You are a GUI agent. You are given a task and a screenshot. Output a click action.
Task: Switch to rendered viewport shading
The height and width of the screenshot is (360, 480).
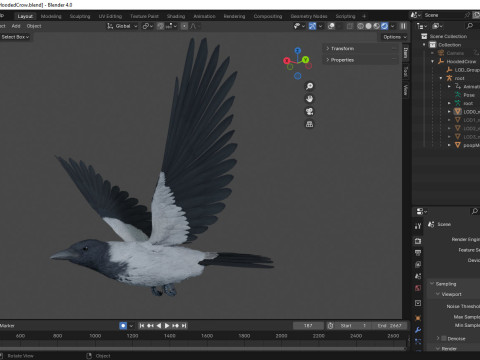point(384,26)
